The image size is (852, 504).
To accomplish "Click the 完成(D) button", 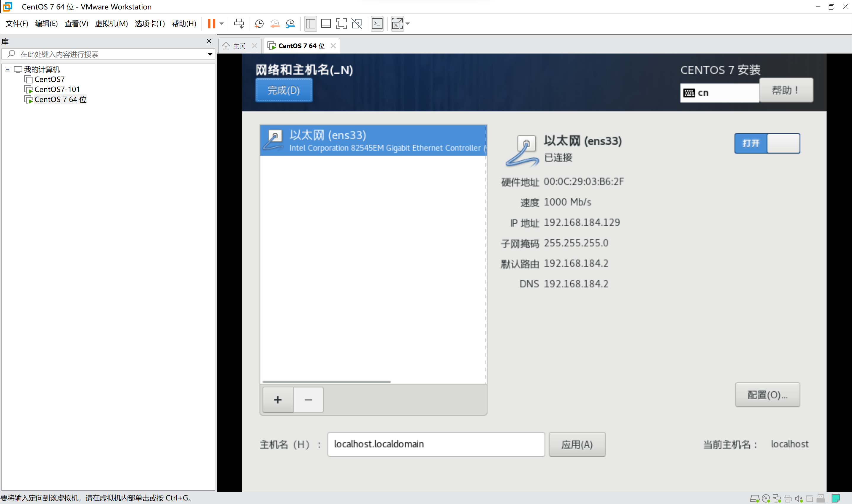I will pos(283,90).
